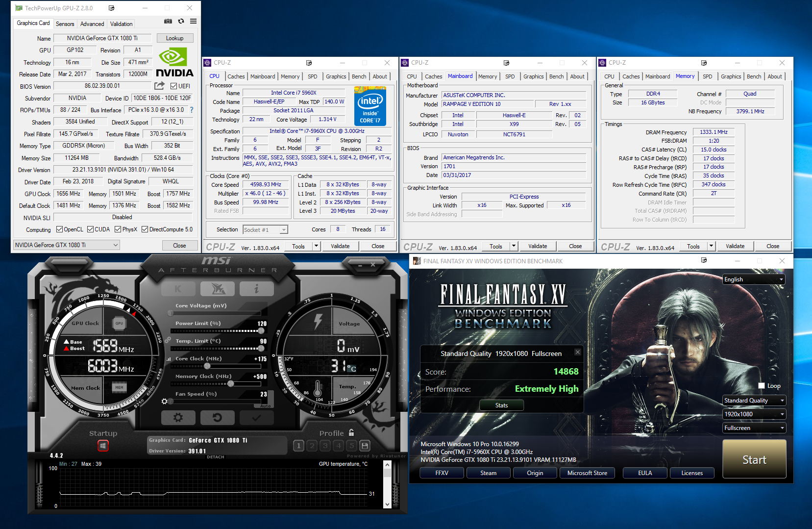The height and width of the screenshot is (529, 812).
Task: Open the Standard Quality dropdown
Action: 754,400
